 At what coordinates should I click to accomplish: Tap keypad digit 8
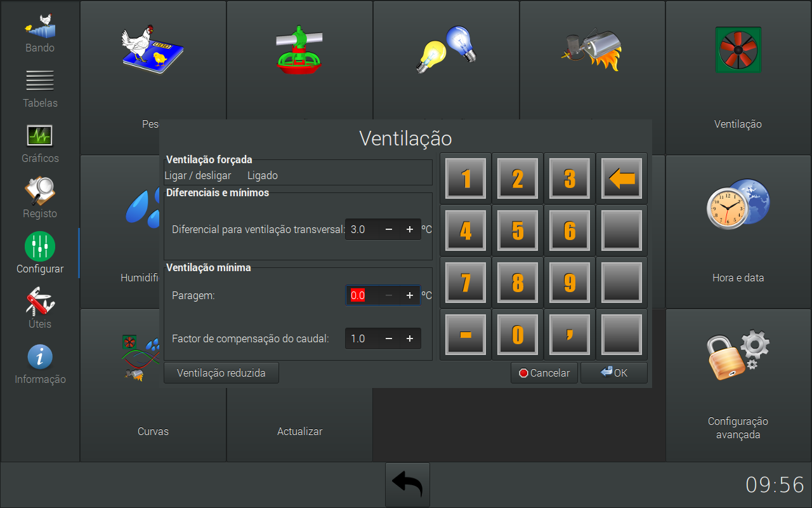(518, 283)
